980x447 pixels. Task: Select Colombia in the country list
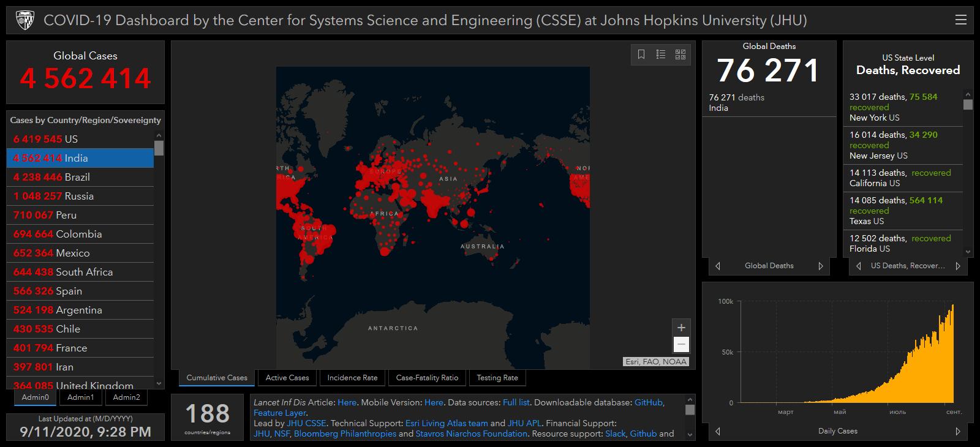pos(80,234)
